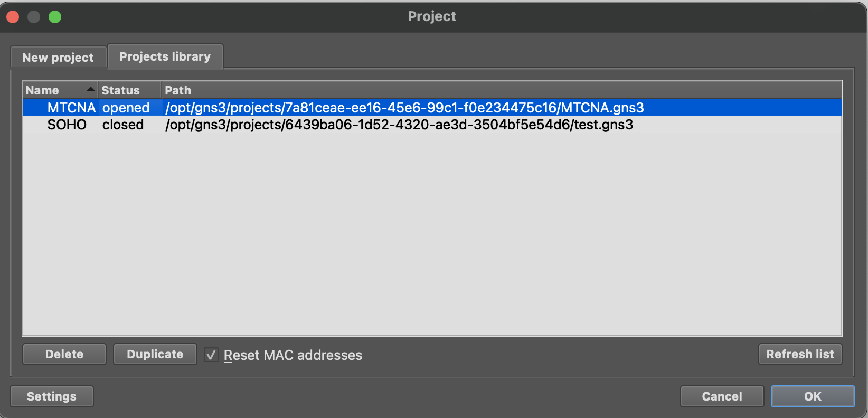This screenshot has height=418, width=868.
Task: Select the MTCNA project name
Action: 71,108
